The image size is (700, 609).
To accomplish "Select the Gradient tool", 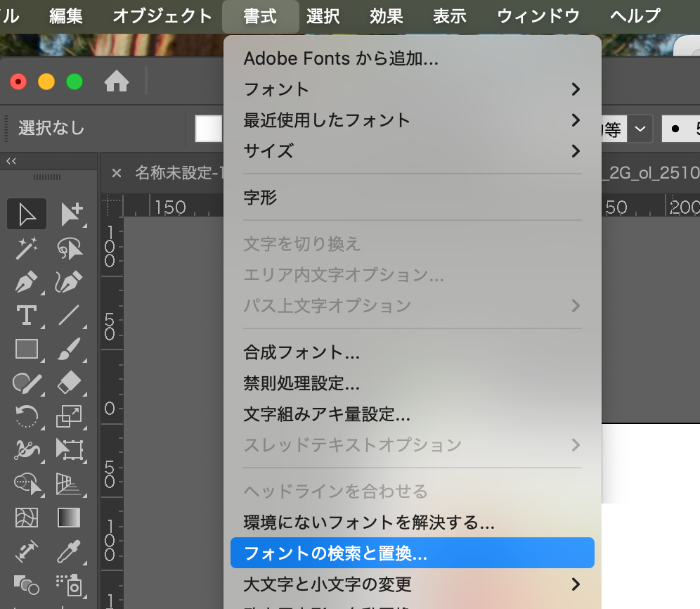I will click(70, 518).
